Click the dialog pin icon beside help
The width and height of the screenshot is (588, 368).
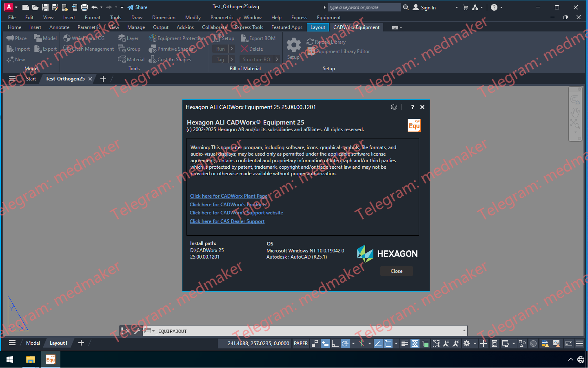pyautogui.click(x=394, y=107)
